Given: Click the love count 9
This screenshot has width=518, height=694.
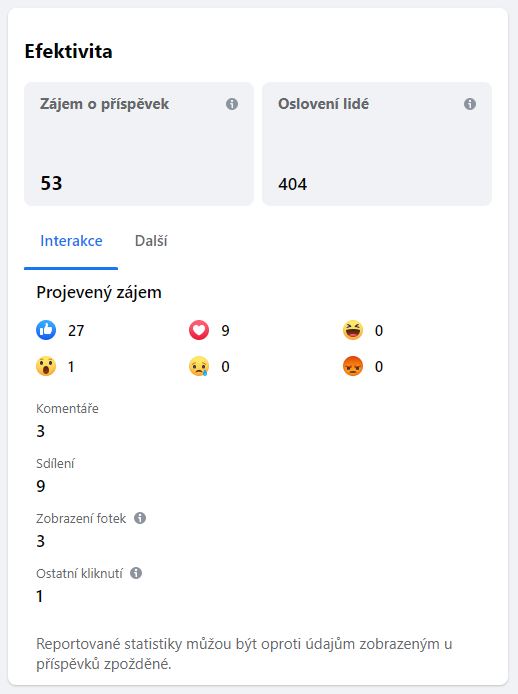Looking at the screenshot, I should (225, 331).
